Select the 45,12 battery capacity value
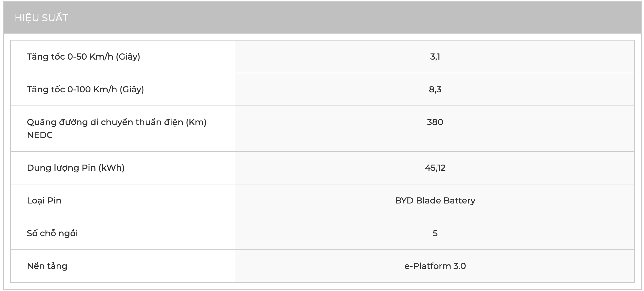Viewport: 644px width, 291px height. (435, 168)
